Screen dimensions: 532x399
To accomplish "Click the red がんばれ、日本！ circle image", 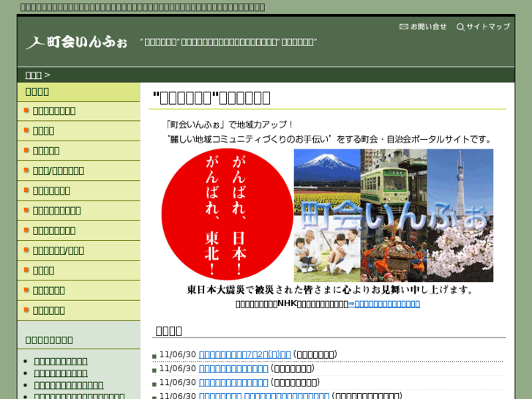I will point(228,215).
